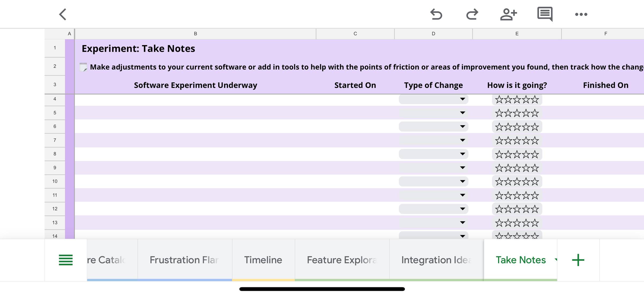Open the Feature Explora sheet tab
This screenshot has height=297, width=644.
[342, 260]
